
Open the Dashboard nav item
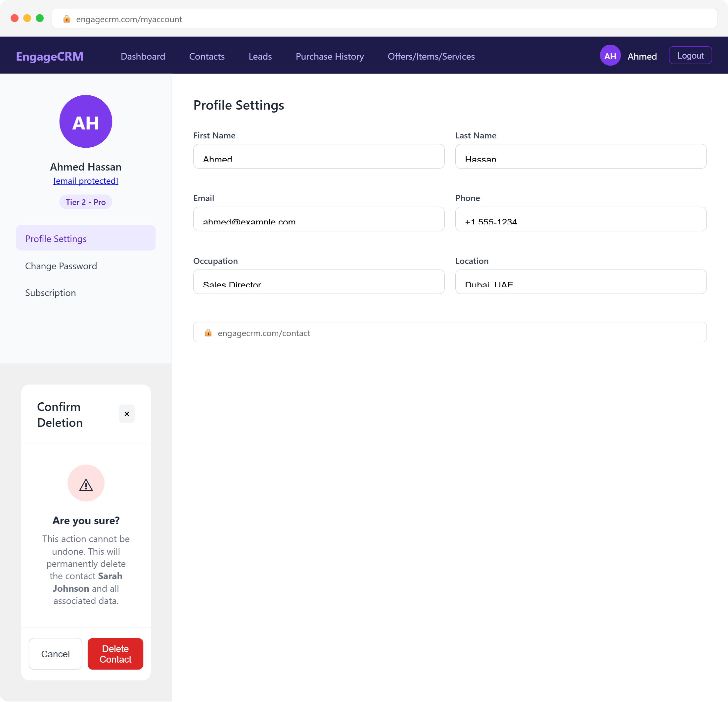(143, 56)
